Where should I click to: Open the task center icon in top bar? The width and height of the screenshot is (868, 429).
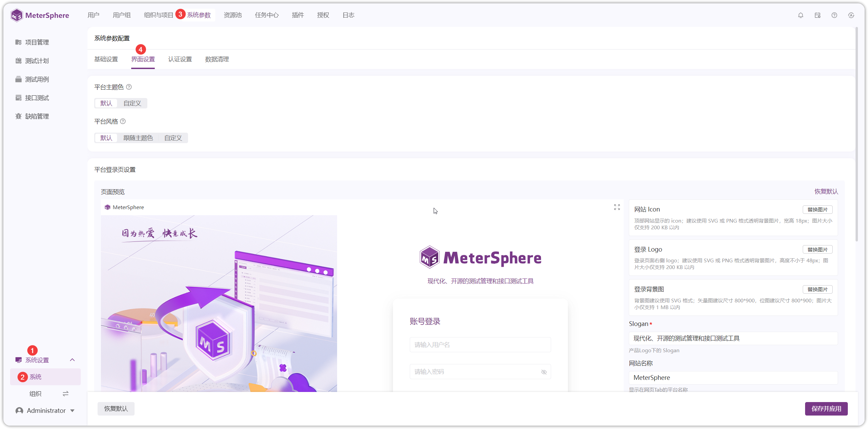point(818,15)
